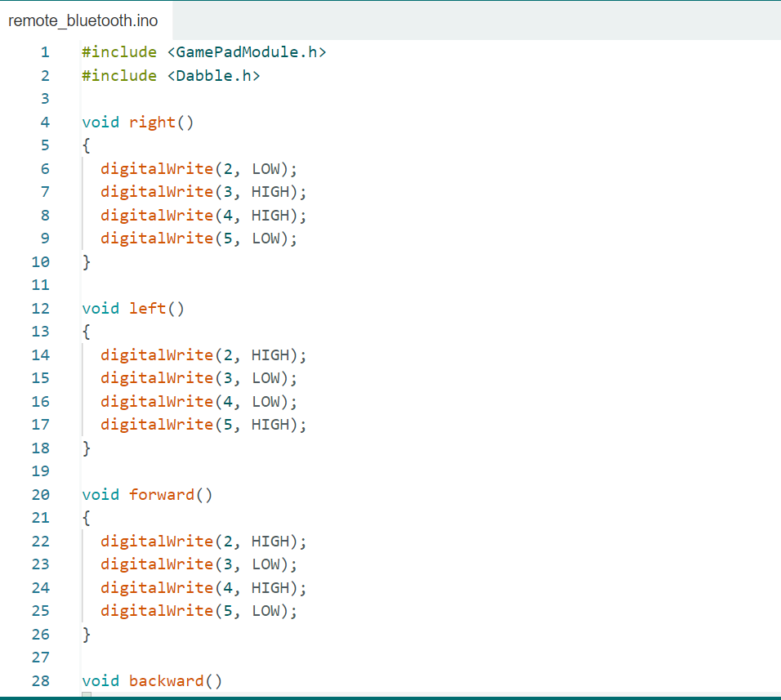
Task: Click the closing brace on line 18
Action: click(86, 448)
